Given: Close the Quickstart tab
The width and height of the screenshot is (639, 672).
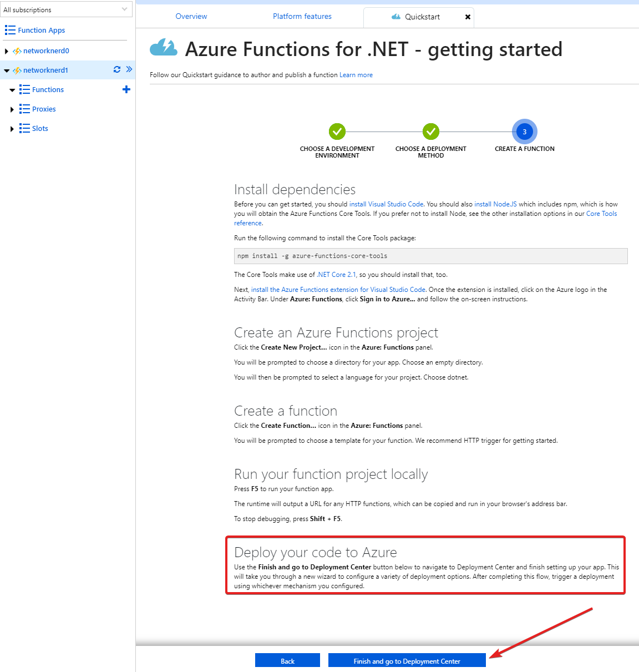Looking at the screenshot, I should pyautogui.click(x=468, y=17).
